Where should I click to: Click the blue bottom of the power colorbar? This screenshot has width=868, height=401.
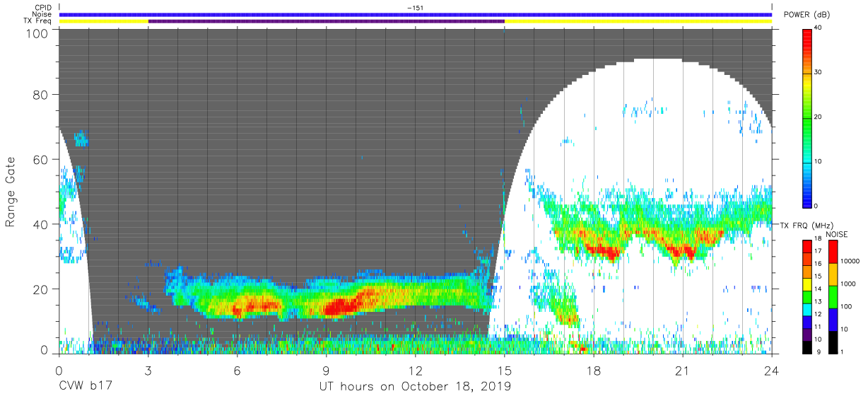tap(807, 198)
